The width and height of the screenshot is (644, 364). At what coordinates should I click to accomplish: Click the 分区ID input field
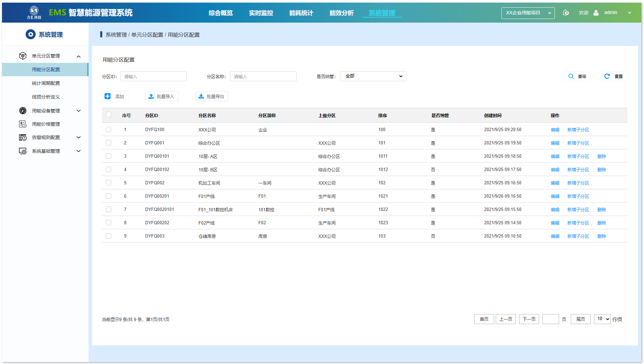(x=153, y=77)
